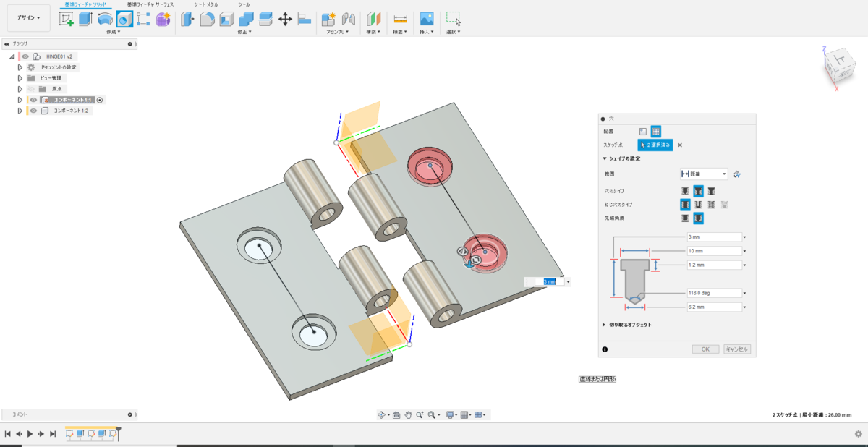Collapse the シェイプの設定 section
This screenshot has width=868, height=447.
[605, 158]
